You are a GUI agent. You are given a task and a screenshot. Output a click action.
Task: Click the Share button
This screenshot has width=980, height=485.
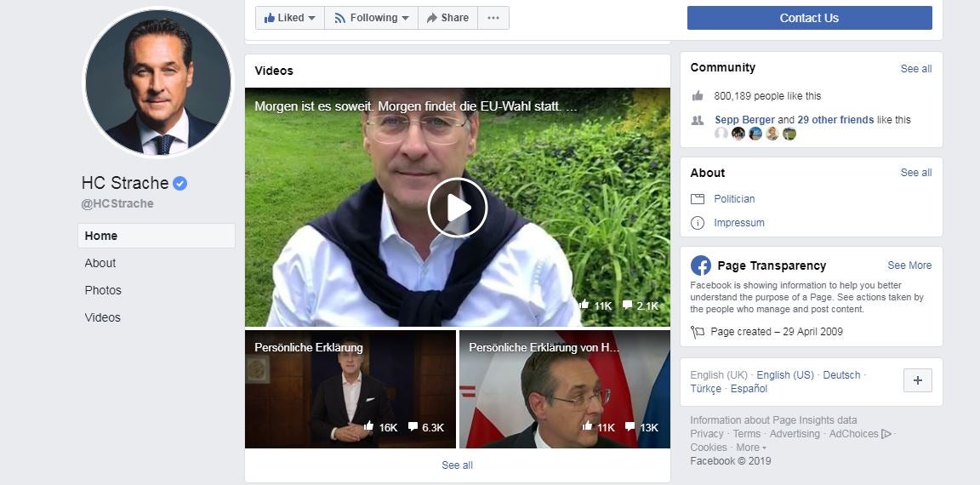pyautogui.click(x=447, y=18)
